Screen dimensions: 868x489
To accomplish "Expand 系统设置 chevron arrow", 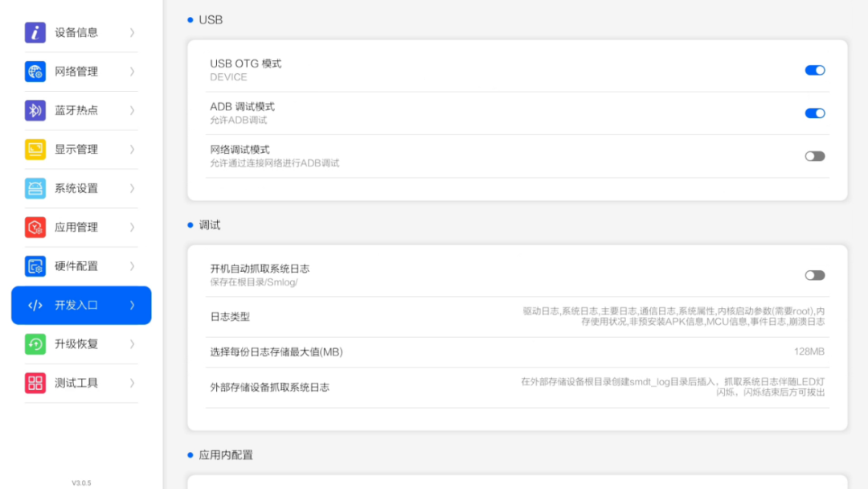I will (133, 188).
